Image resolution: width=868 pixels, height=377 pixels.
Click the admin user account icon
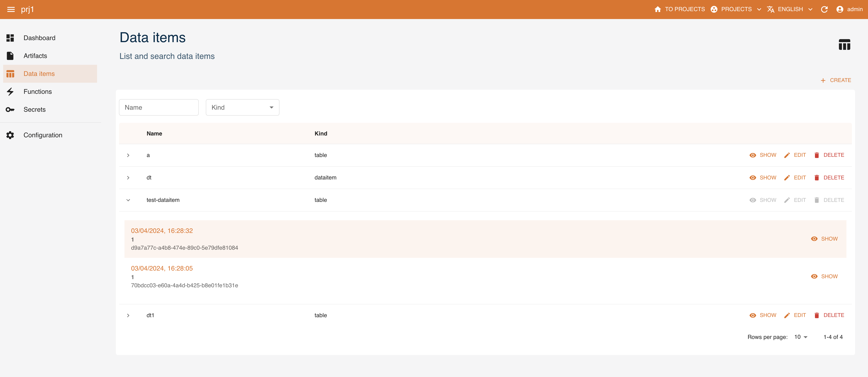point(840,10)
